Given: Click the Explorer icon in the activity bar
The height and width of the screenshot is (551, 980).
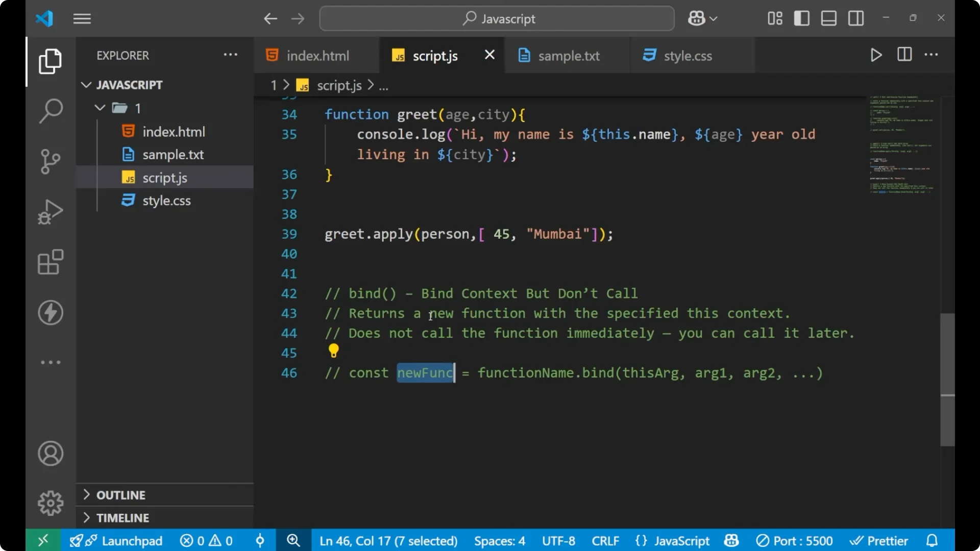Looking at the screenshot, I should coord(50,61).
